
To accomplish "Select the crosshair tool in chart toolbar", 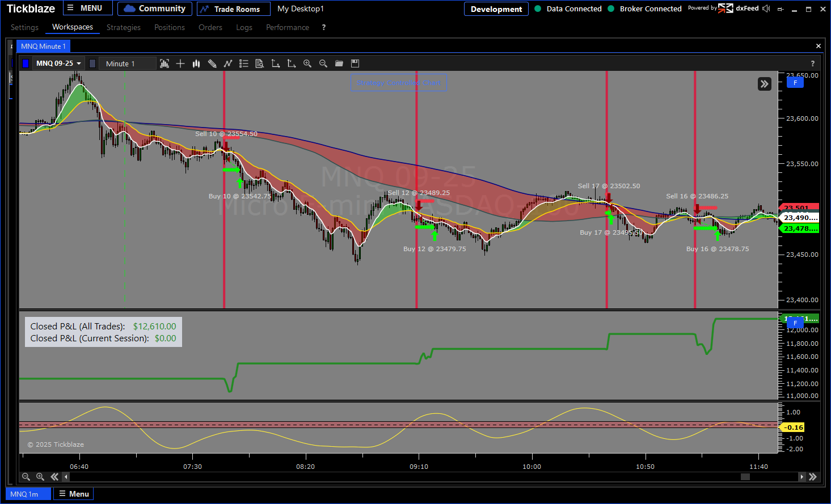I will (180, 63).
